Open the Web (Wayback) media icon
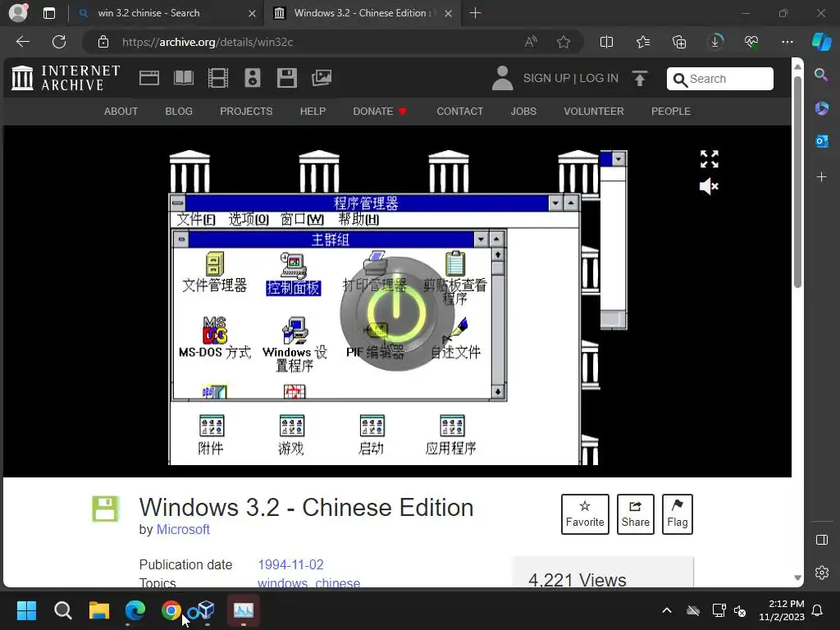Screen dimensions: 840x630 (149, 78)
